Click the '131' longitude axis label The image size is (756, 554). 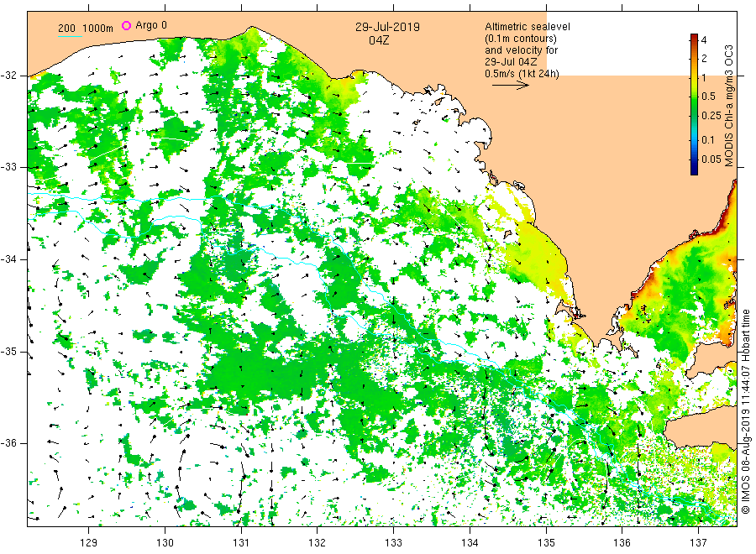point(241,543)
